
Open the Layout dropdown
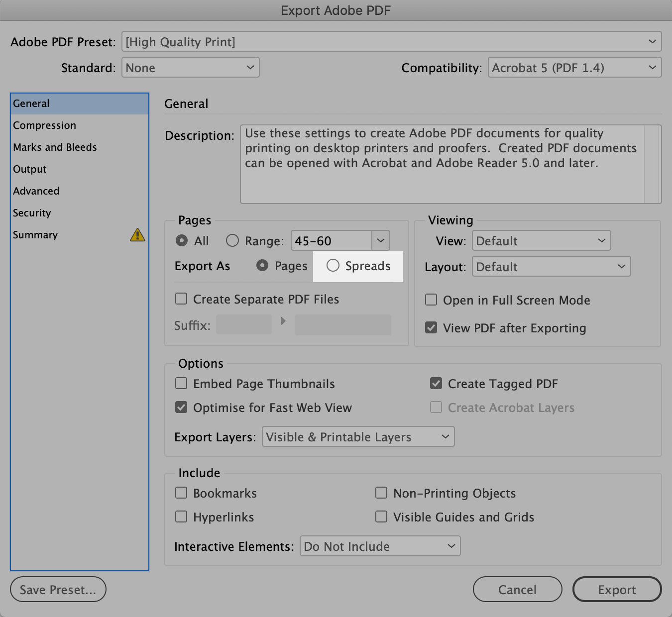pyautogui.click(x=552, y=267)
